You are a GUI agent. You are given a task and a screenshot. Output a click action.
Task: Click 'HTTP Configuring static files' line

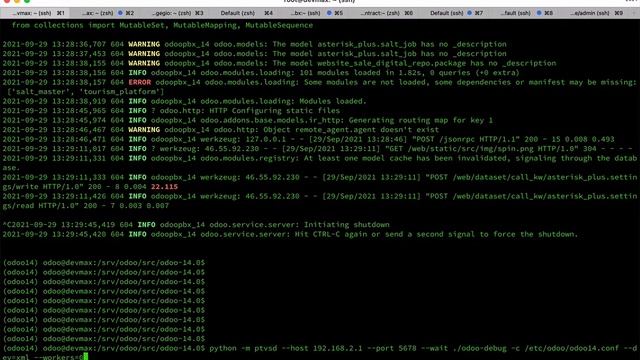click(x=171, y=111)
